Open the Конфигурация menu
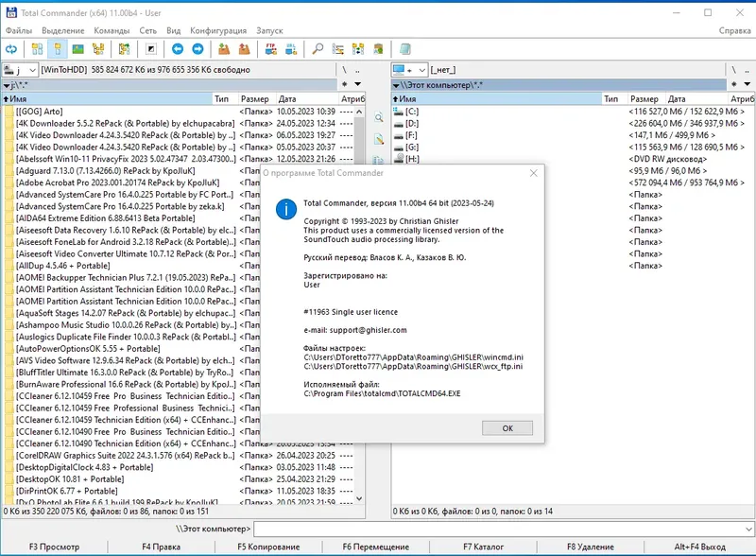The height and width of the screenshot is (556, 756). (x=218, y=30)
